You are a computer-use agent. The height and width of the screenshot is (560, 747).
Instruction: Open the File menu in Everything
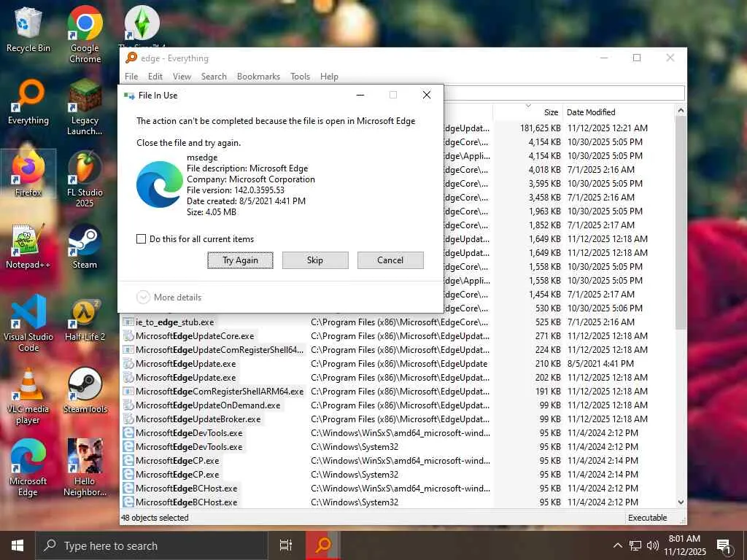point(131,76)
